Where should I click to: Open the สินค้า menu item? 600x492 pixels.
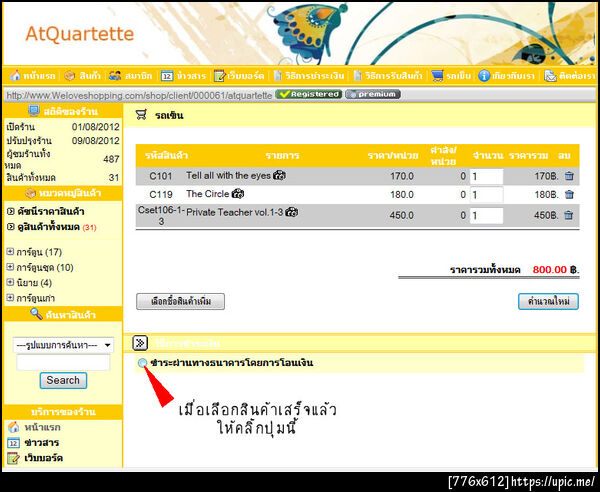pyautogui.click(x=90, y=76)
